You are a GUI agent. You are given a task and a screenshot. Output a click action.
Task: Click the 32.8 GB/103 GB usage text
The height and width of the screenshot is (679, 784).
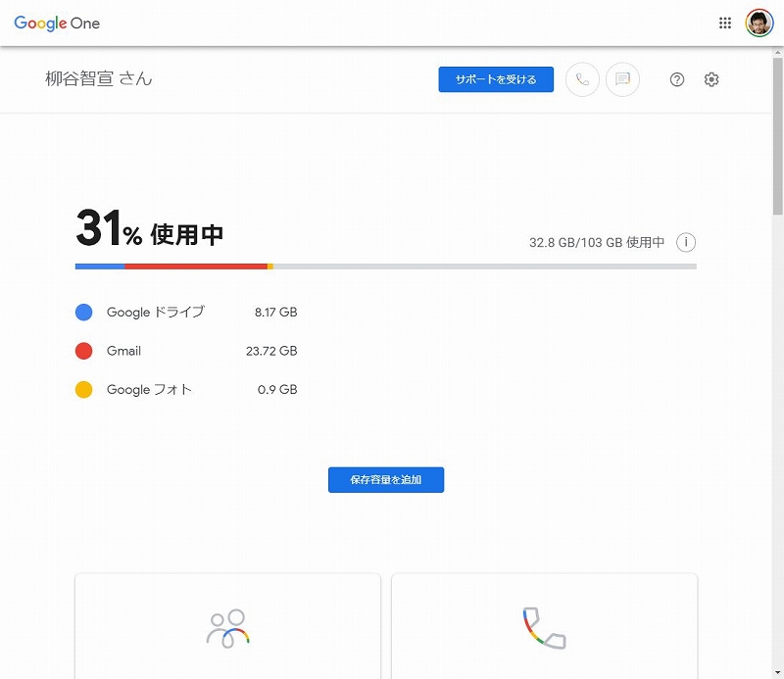point(597,242)
